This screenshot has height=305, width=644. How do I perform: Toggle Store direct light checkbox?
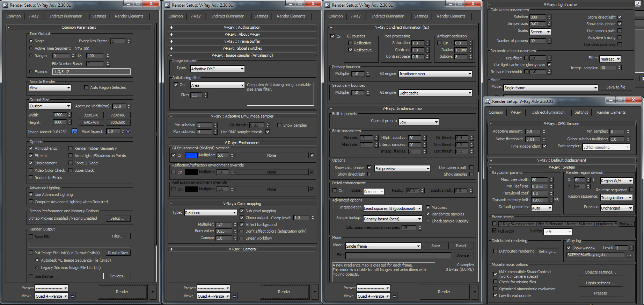pos(620,17)
